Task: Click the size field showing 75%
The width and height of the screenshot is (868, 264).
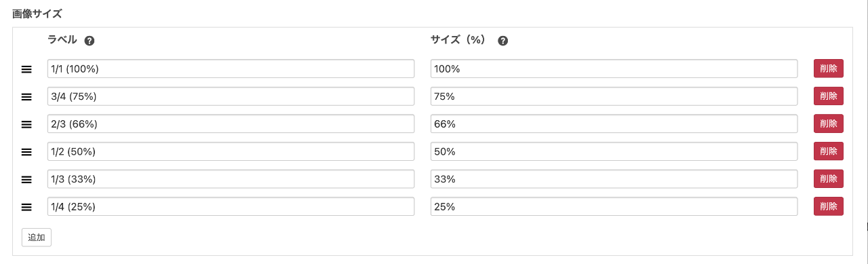Action: point(614,96)
